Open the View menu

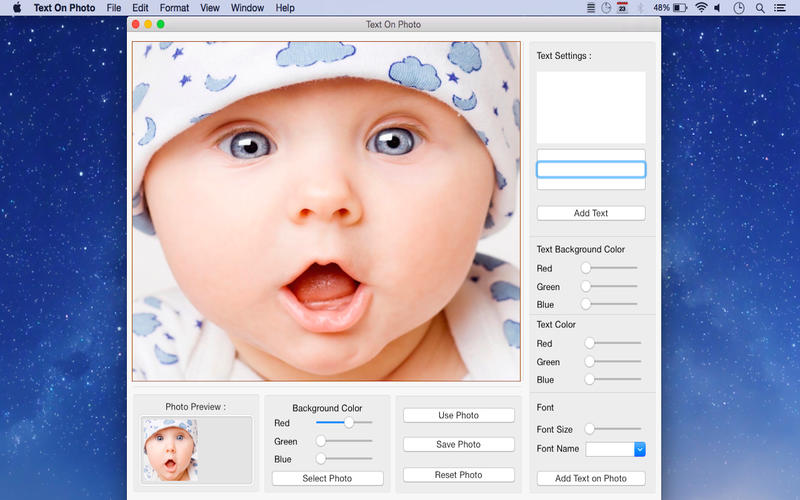(x=210, y=8)
